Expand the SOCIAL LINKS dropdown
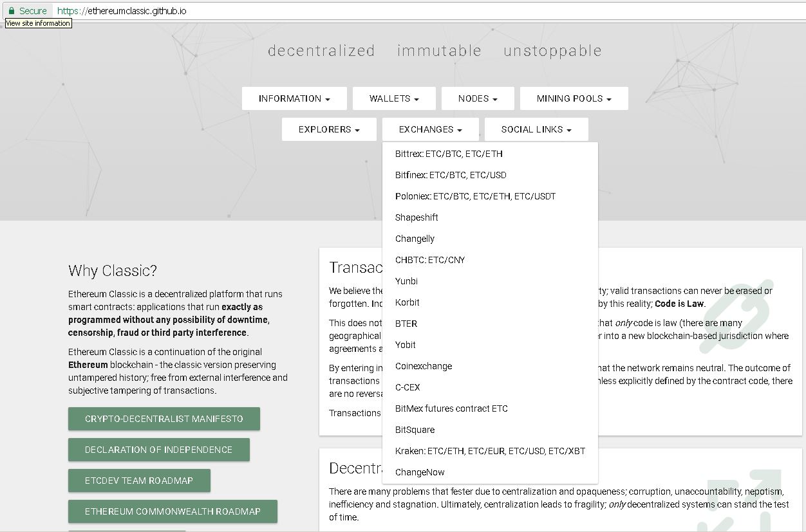Viewport: 806px width, 532px height. click(536, 129)
